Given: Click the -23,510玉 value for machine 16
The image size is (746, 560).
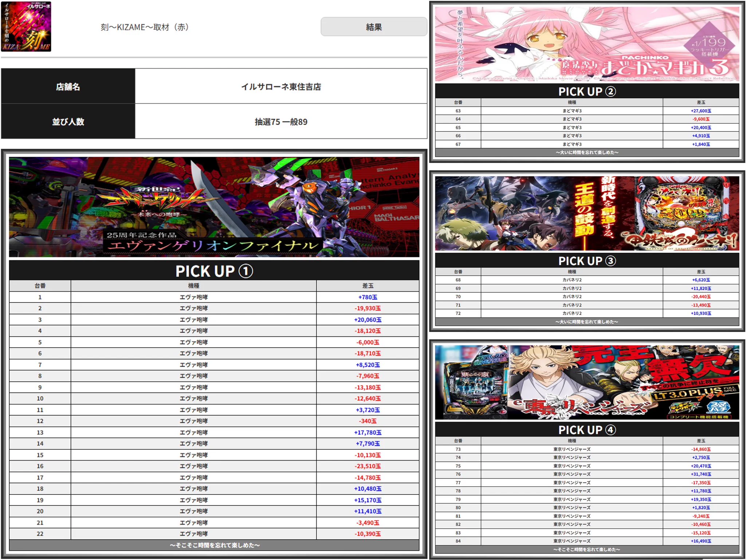Looking at the screenshot, I should tap(368, 466).
